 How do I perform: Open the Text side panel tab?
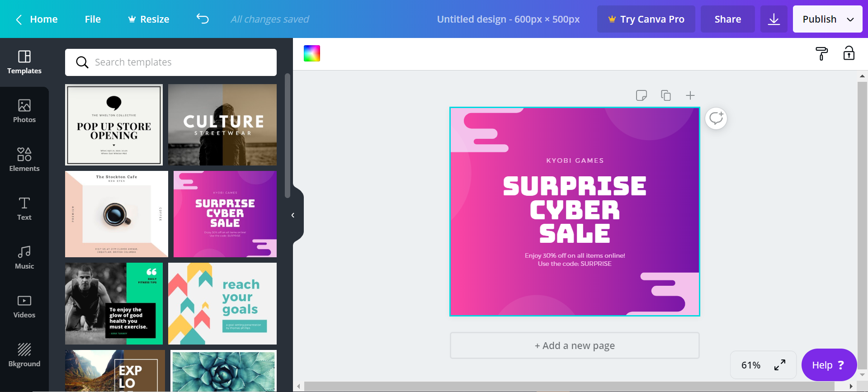tap(24, 209)
